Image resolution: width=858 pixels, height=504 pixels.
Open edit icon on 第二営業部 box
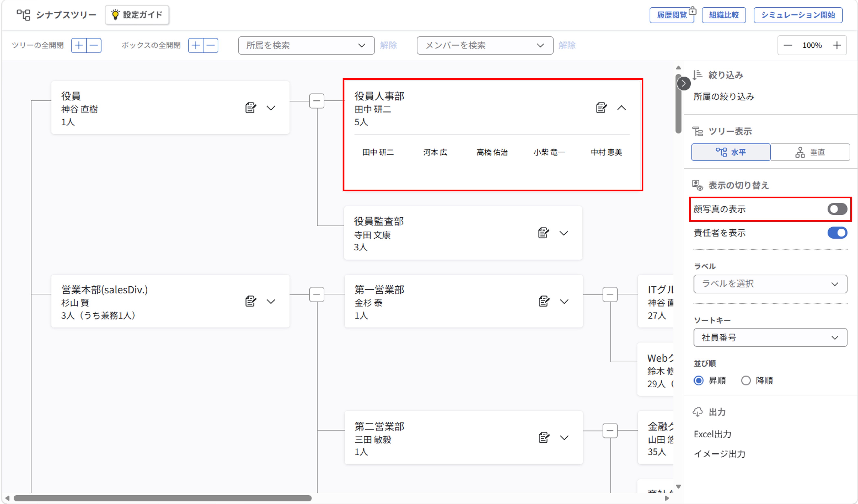[544, 438]
